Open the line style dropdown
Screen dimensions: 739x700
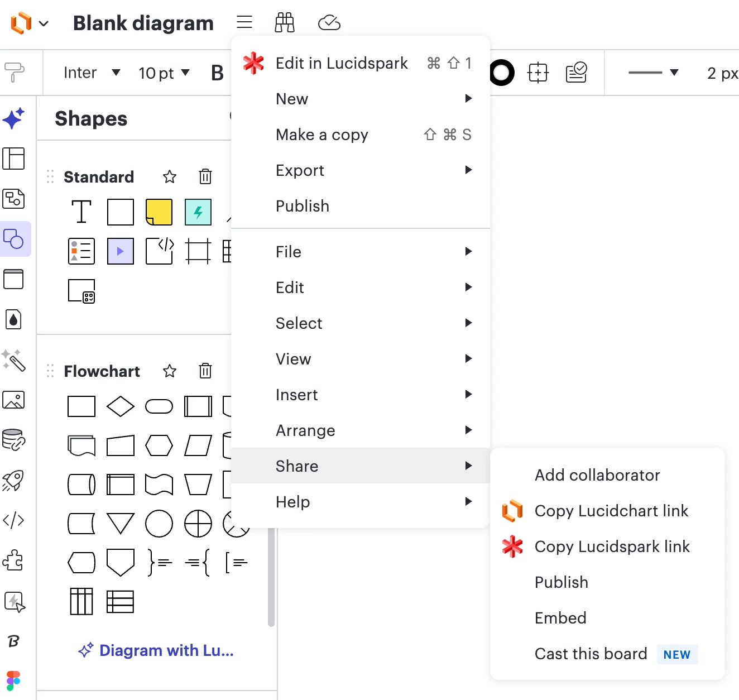point(653,73)
